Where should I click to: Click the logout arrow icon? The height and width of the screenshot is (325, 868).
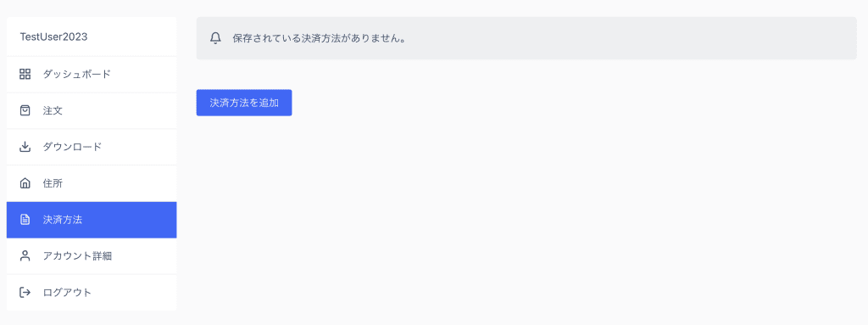tap(25, 292)
